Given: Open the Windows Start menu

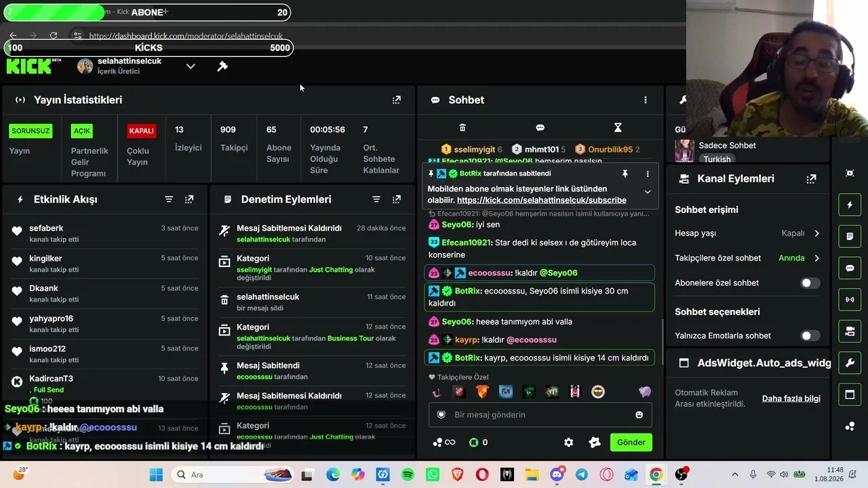Looking at the screenshot, I should pos(156,475).
